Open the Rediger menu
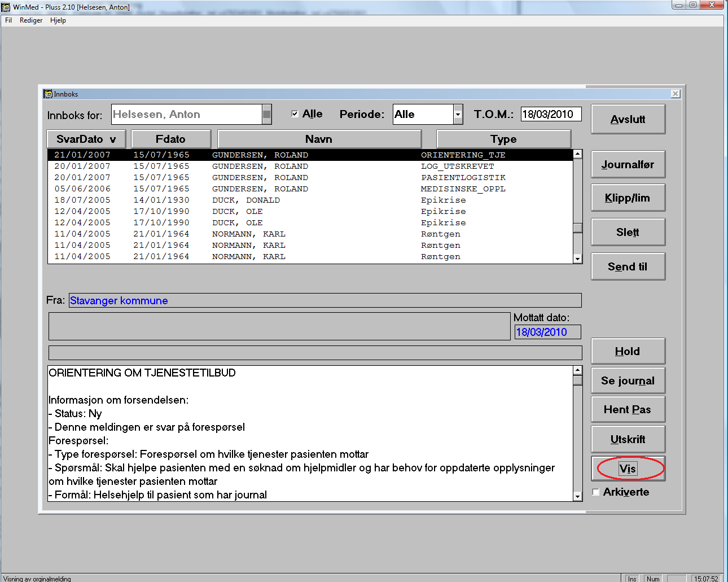 (x=31, y=20)
